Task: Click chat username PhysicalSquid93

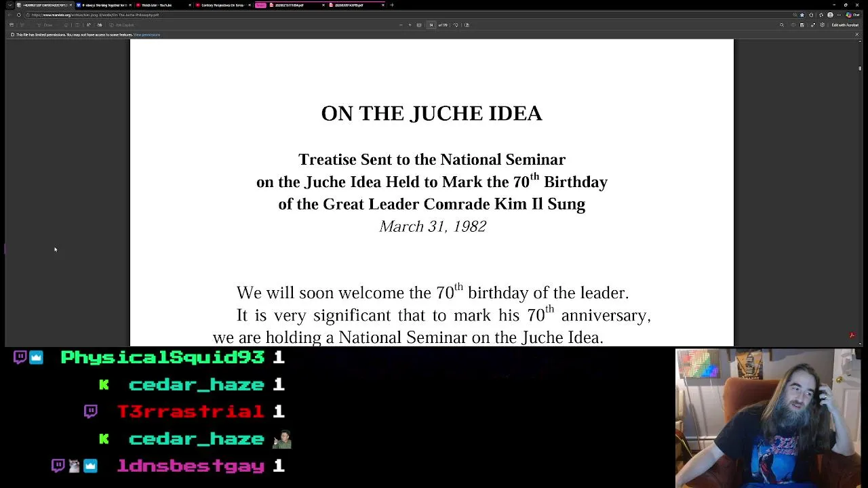Action: [162, 357]
